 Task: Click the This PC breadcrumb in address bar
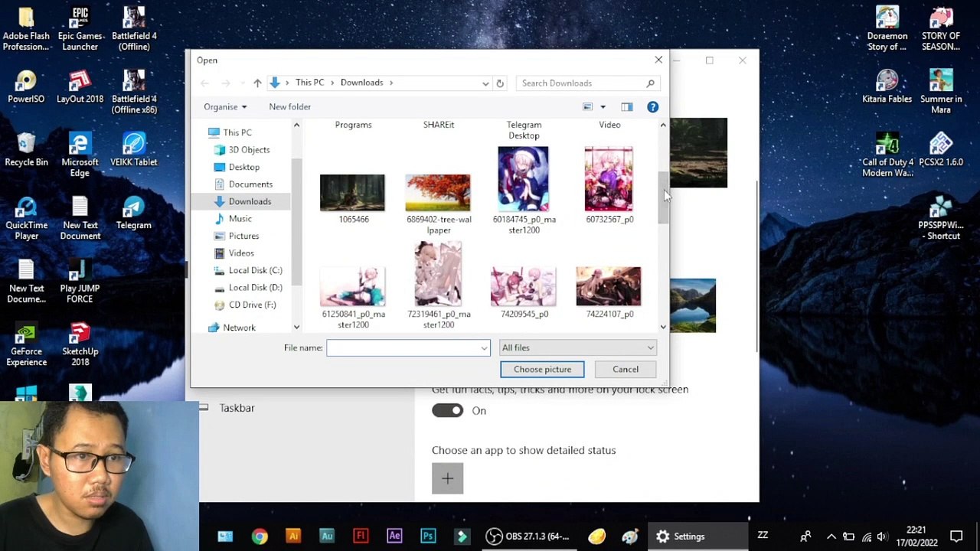point(309,83)
